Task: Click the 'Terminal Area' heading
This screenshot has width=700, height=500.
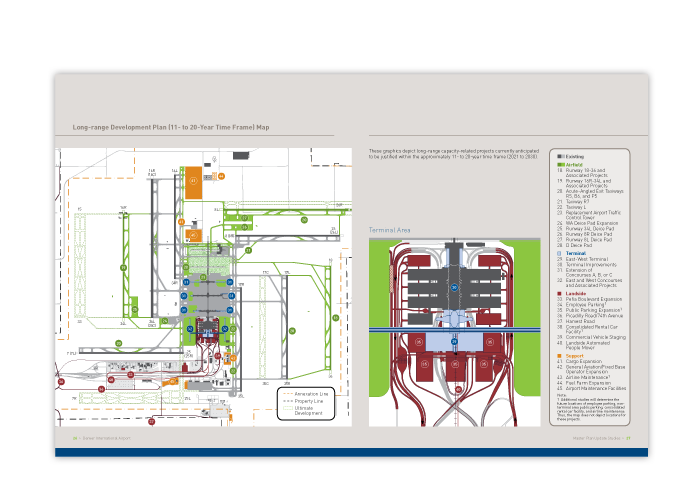Action: (389, 230)
